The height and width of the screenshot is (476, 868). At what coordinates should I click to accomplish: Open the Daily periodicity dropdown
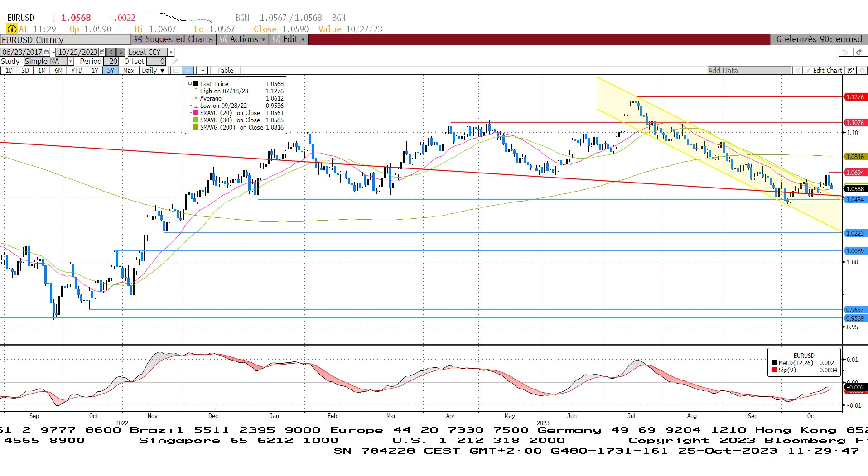[x=153, y=70]
